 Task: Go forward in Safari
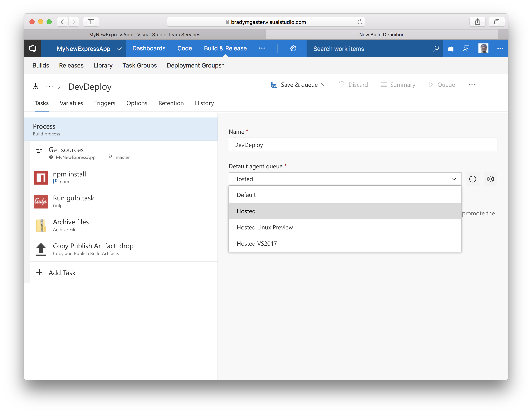[74, 22]
